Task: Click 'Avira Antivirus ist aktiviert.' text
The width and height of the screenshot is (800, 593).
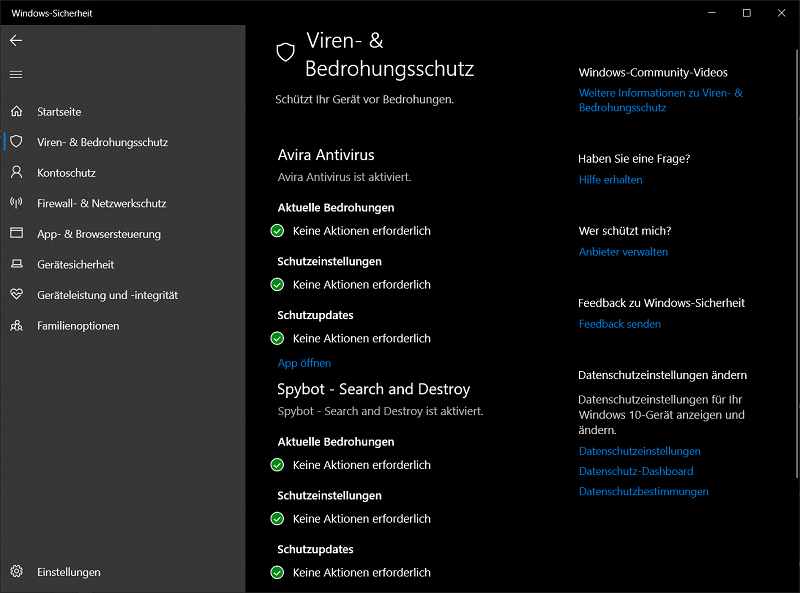Action: (x=344, y=177)
